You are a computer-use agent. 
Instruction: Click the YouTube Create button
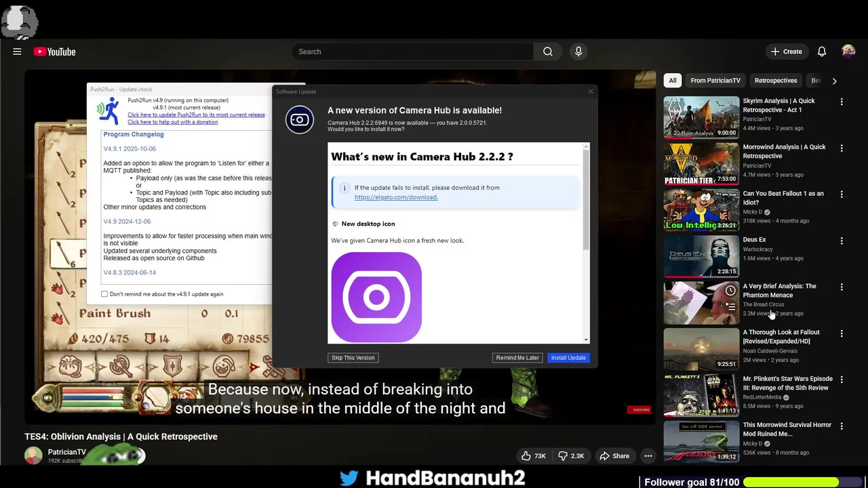pyautogui.click(x=787, y=52)
